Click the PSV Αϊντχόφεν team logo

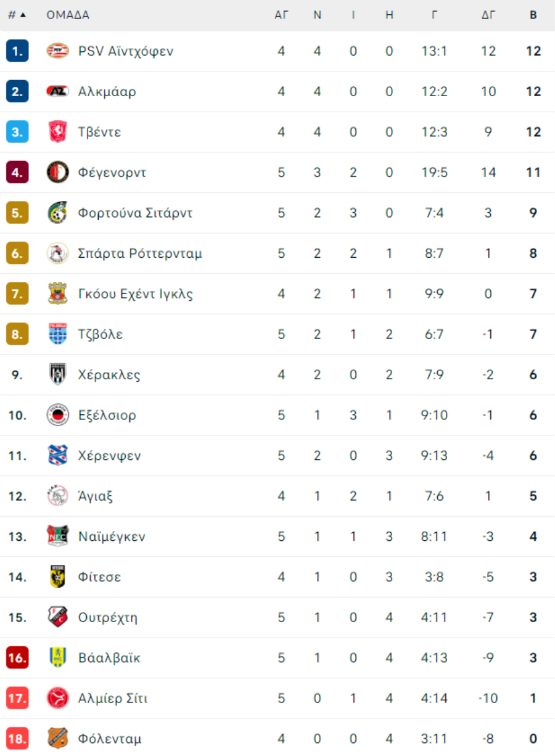58,51
